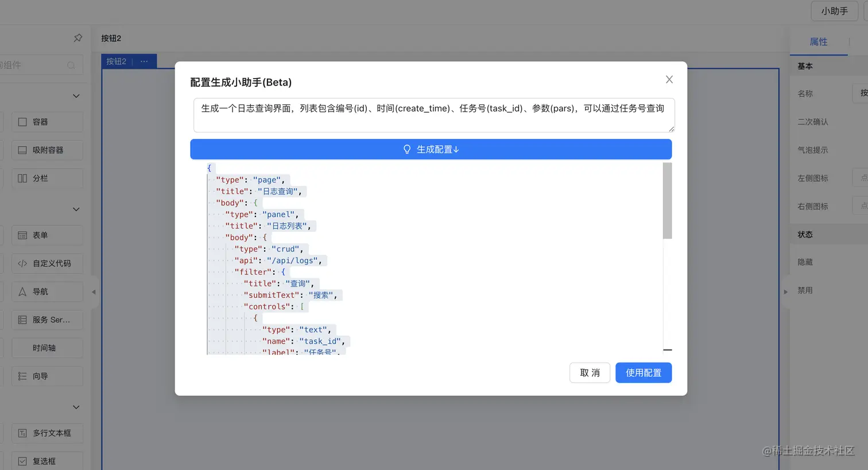Viewport: 868px width, 470px height.
Task: Select the 容器 component icon
Action: (22, 122)
